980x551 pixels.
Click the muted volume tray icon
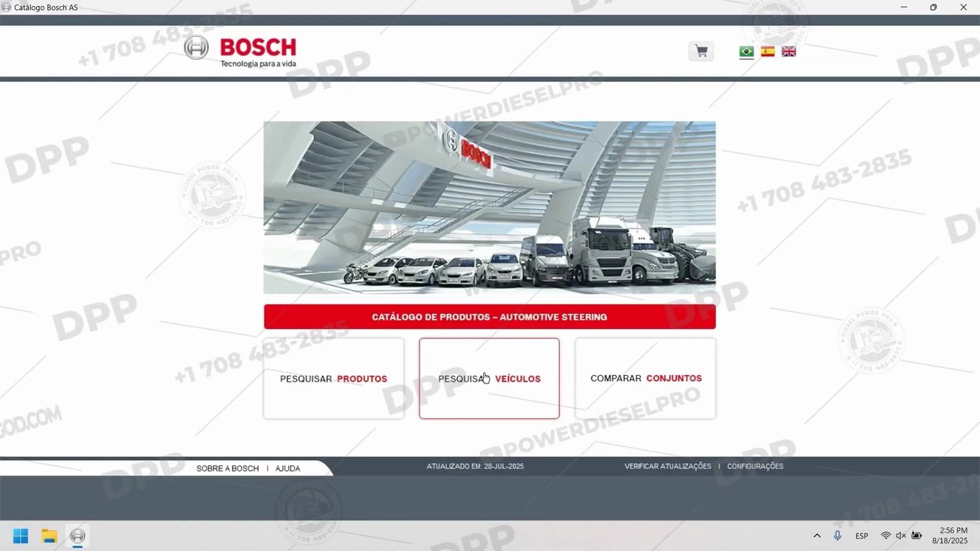(x=901, y=536)
